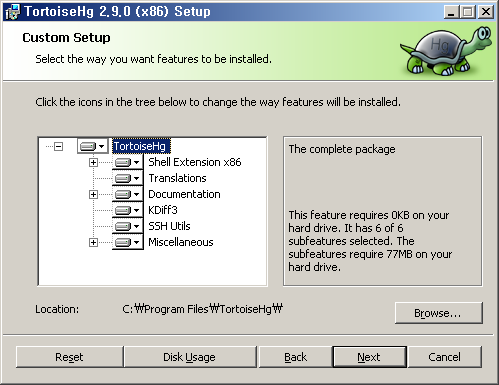Open Translations feature install option dropdown
Viewport: 499px width, 385px height.
click(128, 178)
